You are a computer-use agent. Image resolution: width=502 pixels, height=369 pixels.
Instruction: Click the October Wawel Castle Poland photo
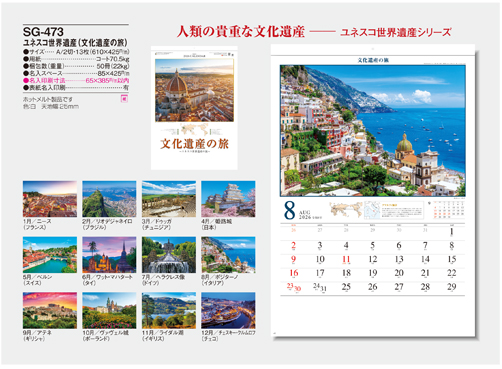tap(109, 310)
